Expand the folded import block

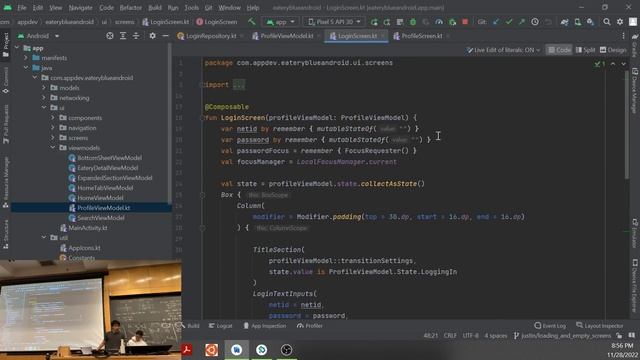coord(239,85)
